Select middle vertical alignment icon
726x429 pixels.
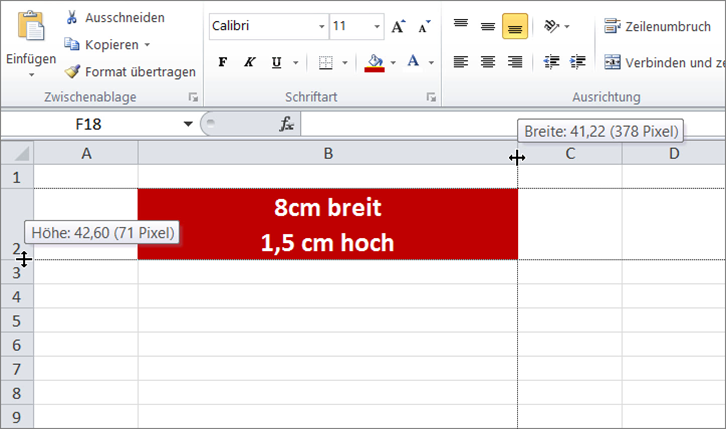point(488,26)
